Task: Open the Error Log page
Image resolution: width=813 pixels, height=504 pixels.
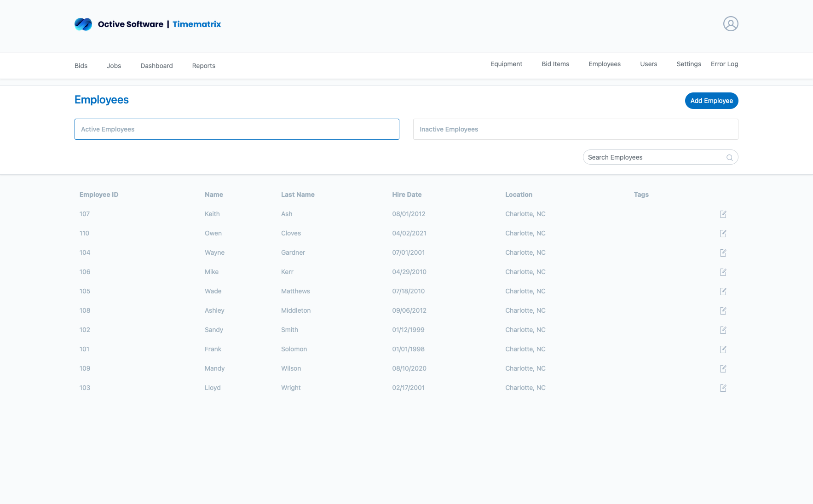Action: [x=724, y=64]
